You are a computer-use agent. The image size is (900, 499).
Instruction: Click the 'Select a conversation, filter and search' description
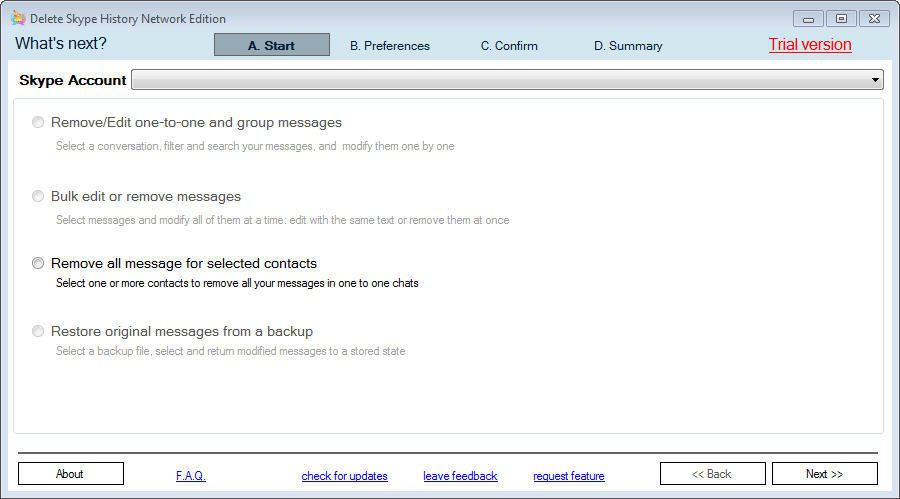tap(255, 146)
